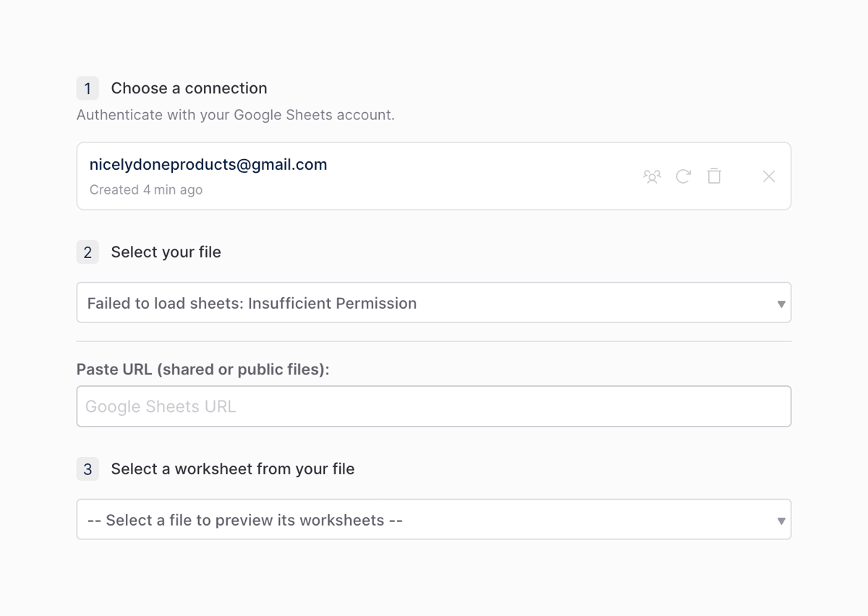868x616 pixels.
Task: Click the nicelydoneproducts@gmail.com connection email
Action: [208, 165]
